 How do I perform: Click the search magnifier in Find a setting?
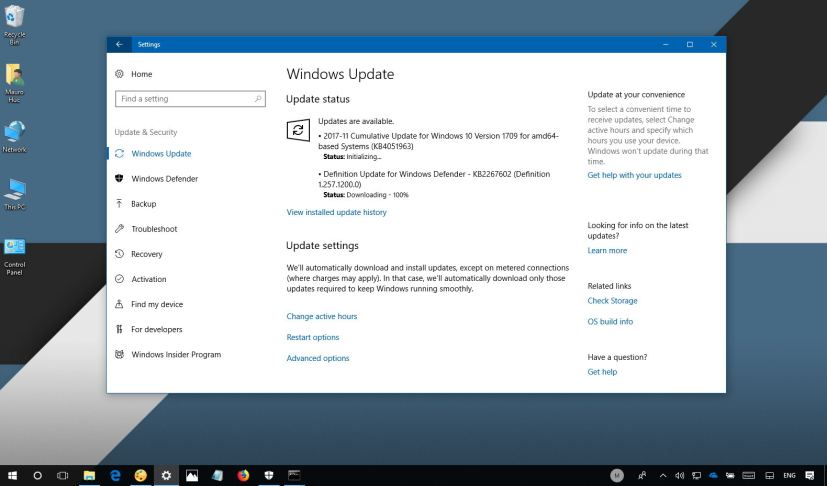(258, 99)
